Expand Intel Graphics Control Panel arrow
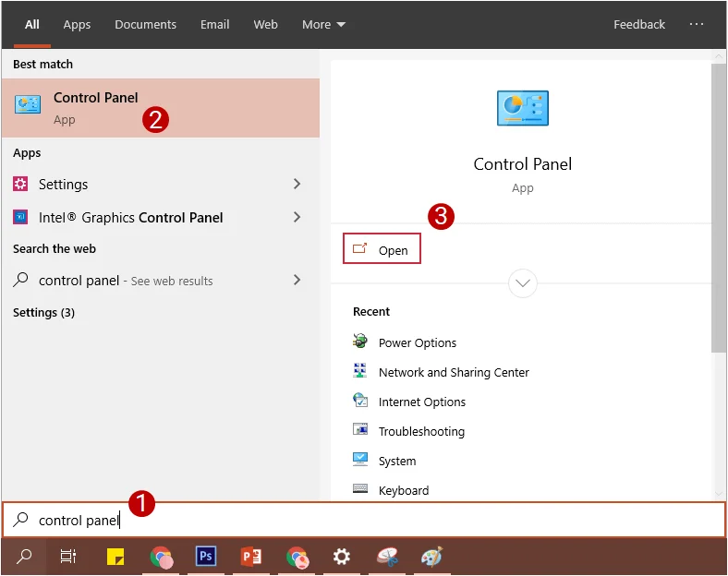Image resolution: width=728 pixels, height=576 pixels. click(x=297, y=217)
